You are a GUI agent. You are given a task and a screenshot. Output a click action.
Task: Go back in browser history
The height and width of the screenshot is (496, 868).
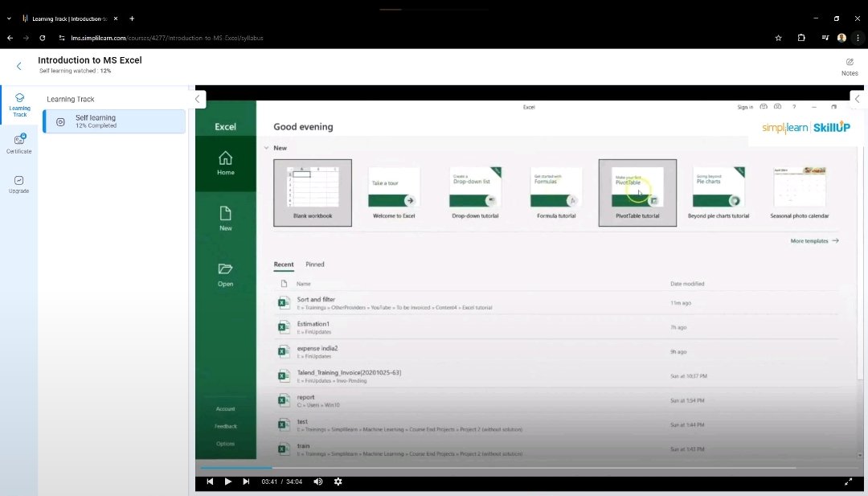click(10, 38)
